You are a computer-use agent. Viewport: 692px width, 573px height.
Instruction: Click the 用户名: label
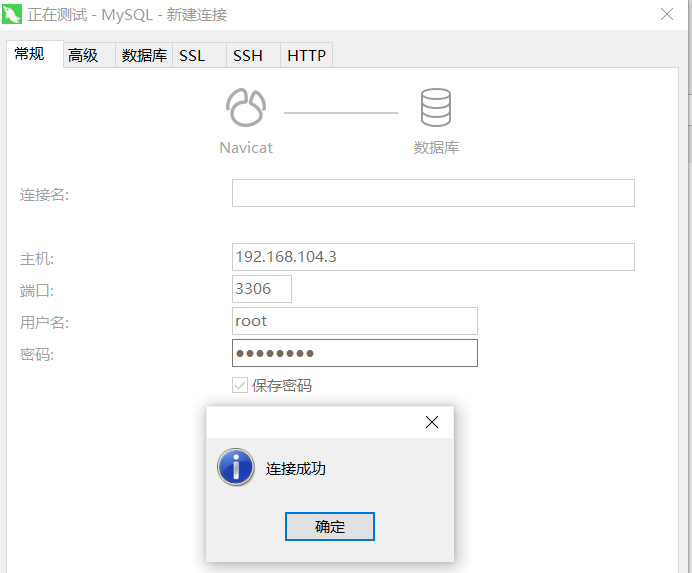click(x=45, y=323)
